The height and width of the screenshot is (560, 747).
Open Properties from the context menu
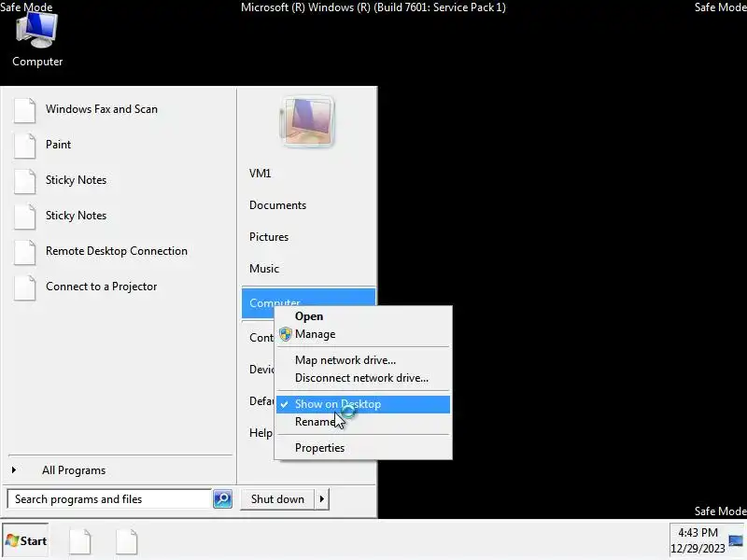pyautogui.click(x=363, y=448)
